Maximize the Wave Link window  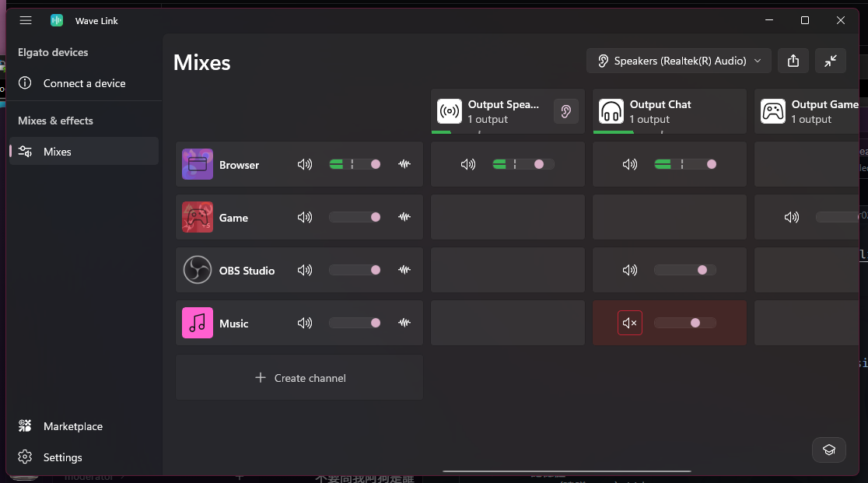805,20
